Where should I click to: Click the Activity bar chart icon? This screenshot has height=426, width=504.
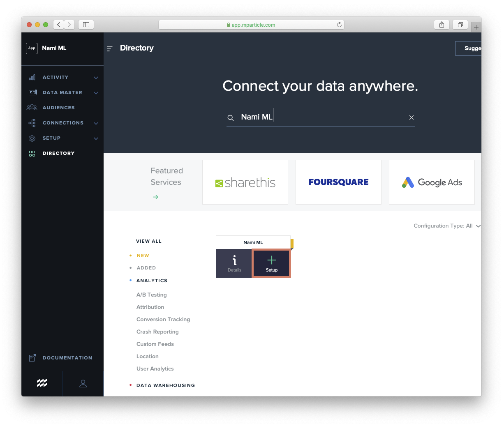tap(32, 77)
